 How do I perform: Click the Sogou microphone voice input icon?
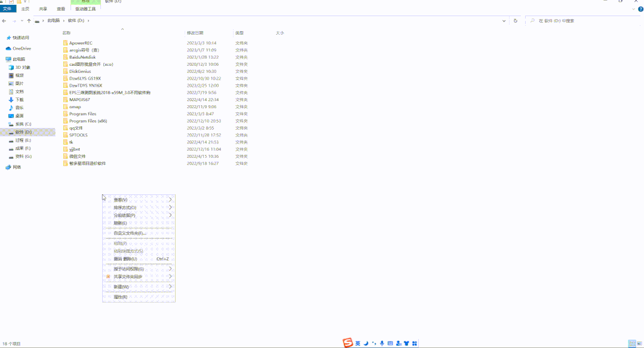[382, 343]
